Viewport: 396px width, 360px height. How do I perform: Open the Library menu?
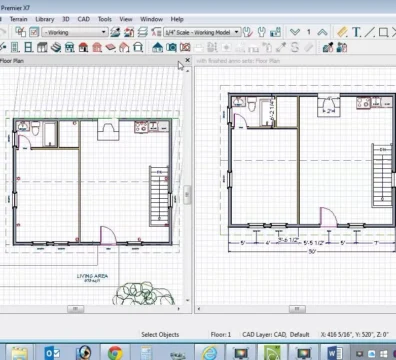click(45, 19)
